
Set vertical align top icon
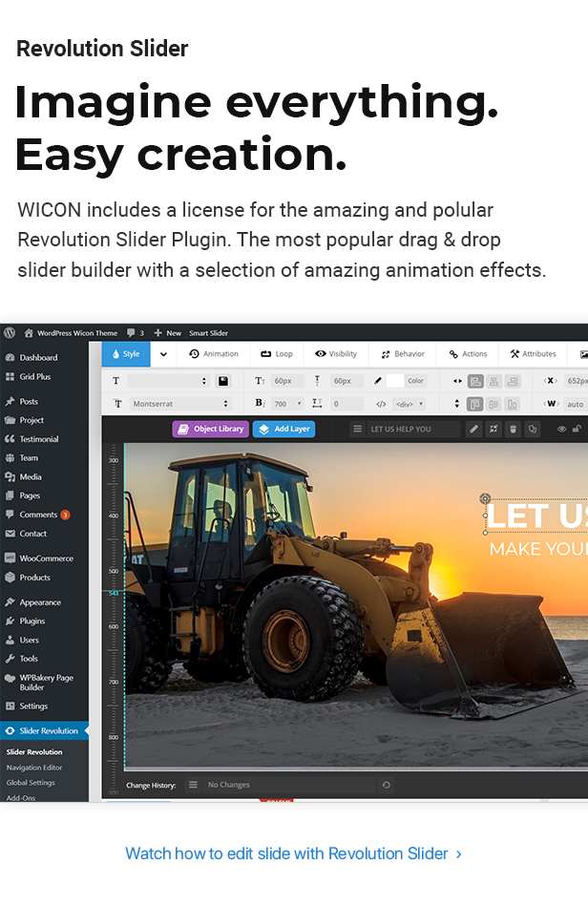[475, 404]
